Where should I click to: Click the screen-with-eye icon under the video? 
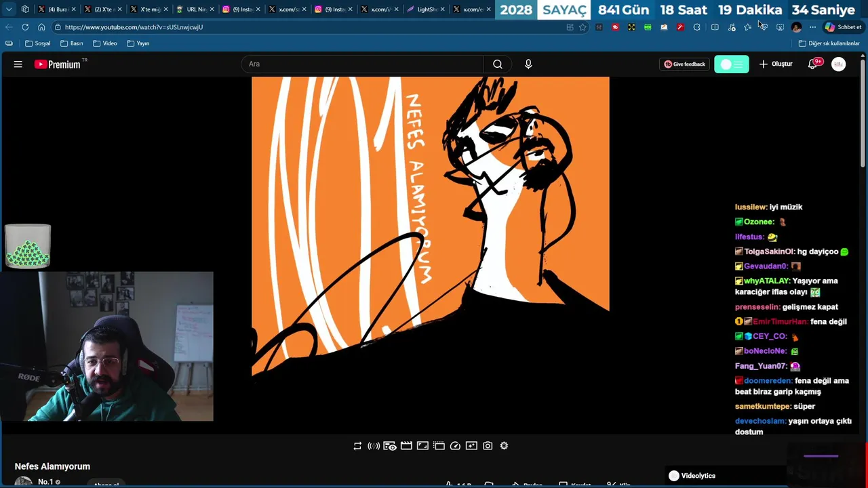(x=390, y=446)
